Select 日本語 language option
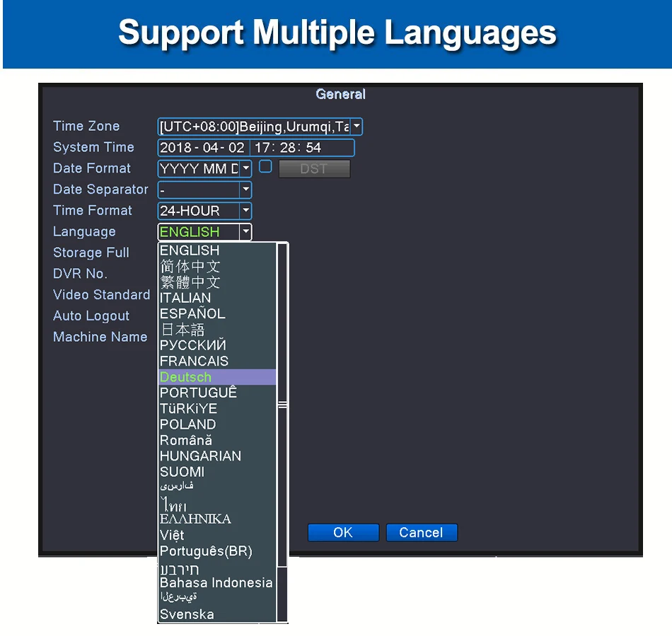This screenshot has height=636, width=672. tap(217, 330)
